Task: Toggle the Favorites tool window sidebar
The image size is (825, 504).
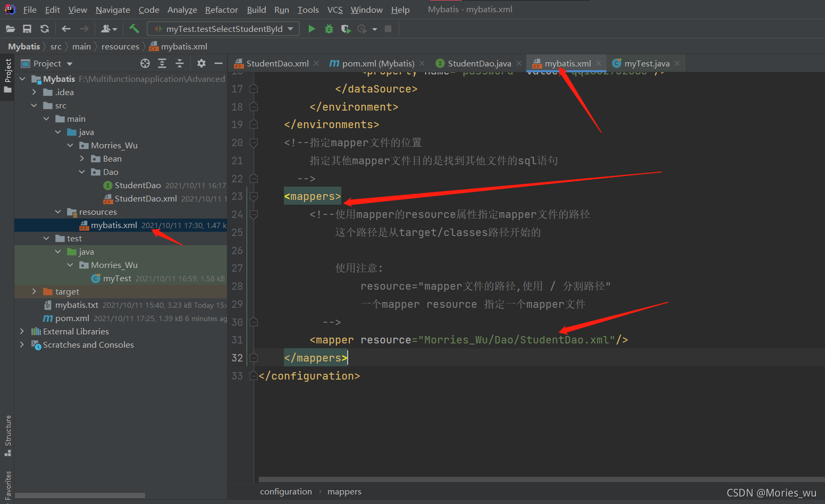Action: (x=7, y=484)
